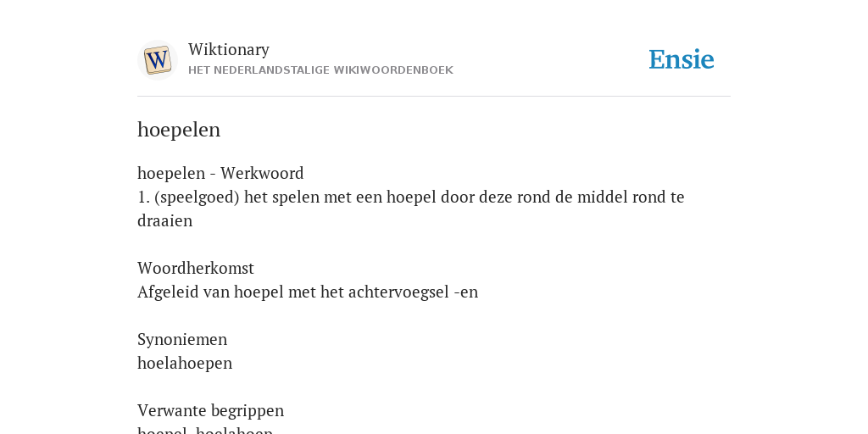Click the related terms line 'hoepel, hoelahoep'
This screenshot has height=434, width=868.
205,430
